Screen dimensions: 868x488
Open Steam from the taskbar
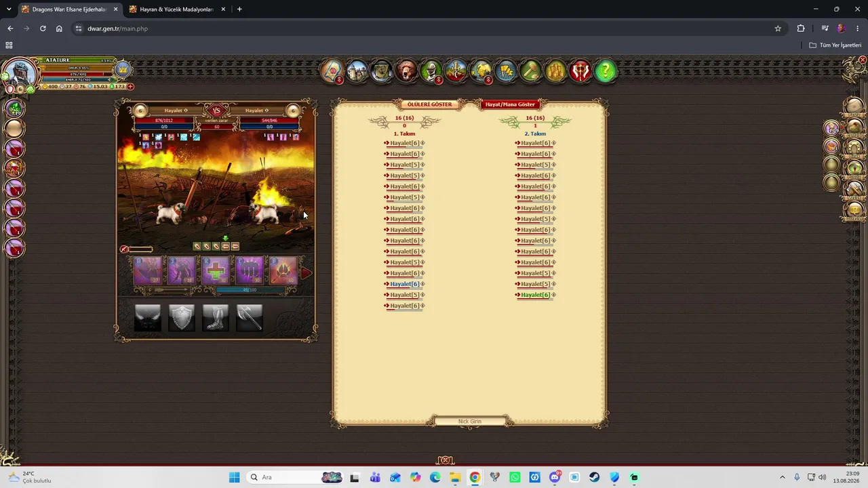(x=595, y=477)
